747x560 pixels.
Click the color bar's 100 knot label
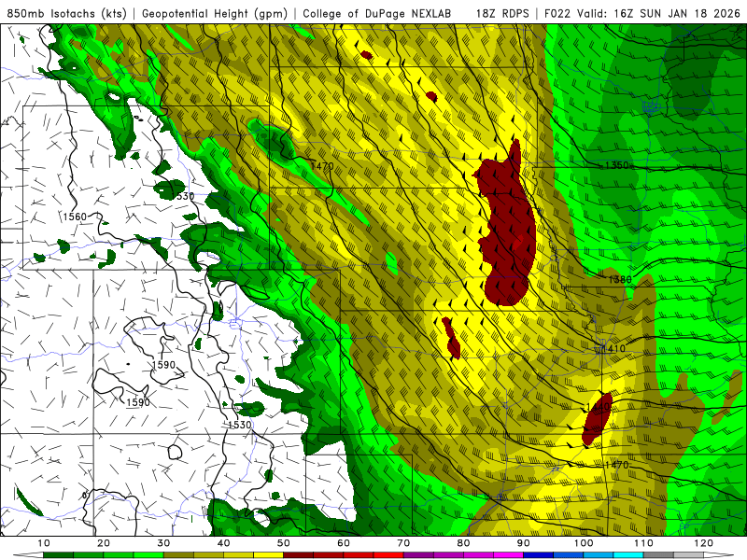coord(584,543)
